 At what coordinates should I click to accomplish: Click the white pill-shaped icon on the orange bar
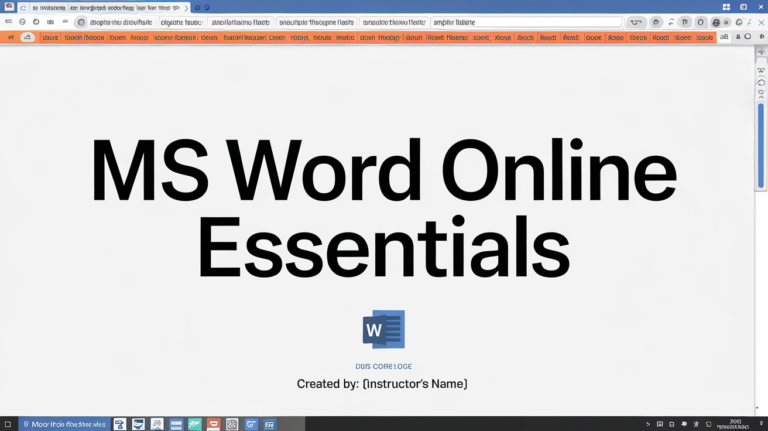coord(27,37)
